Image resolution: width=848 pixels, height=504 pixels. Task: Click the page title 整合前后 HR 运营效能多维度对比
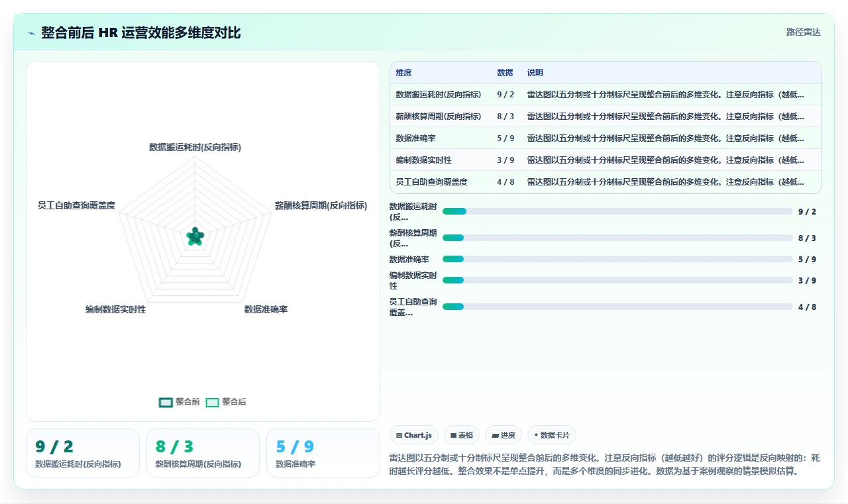[x=141, y=32]
